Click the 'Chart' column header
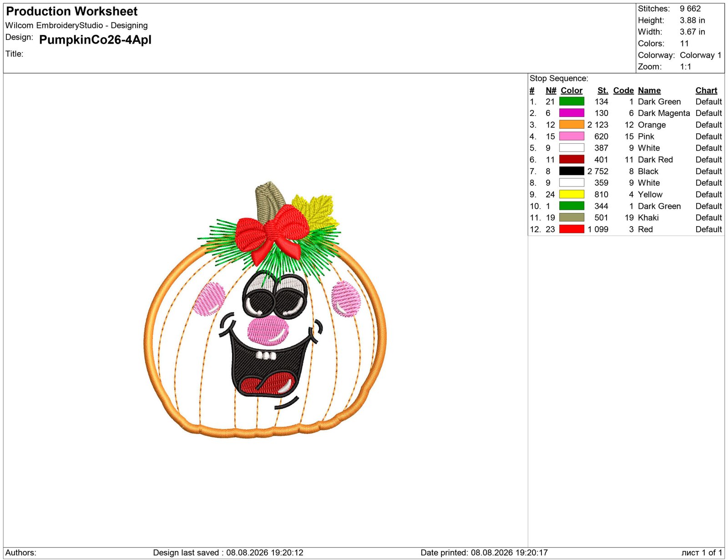The height and width of the screenshot is (560, 728). tap(706, 91)
